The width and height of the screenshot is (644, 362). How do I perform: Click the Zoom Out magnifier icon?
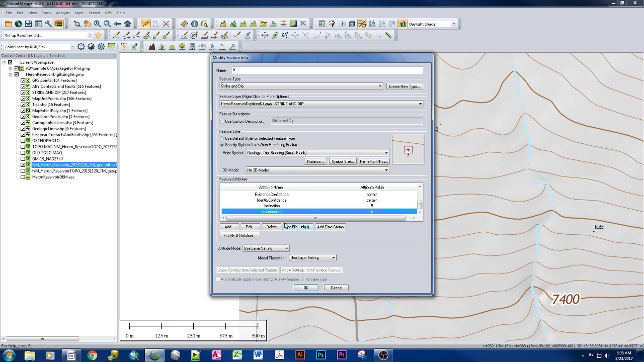[107, 24]
